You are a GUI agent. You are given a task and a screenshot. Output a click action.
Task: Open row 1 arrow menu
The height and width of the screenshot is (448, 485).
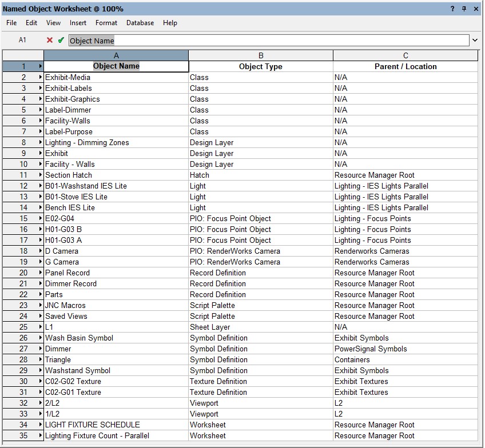coord(41,66)
